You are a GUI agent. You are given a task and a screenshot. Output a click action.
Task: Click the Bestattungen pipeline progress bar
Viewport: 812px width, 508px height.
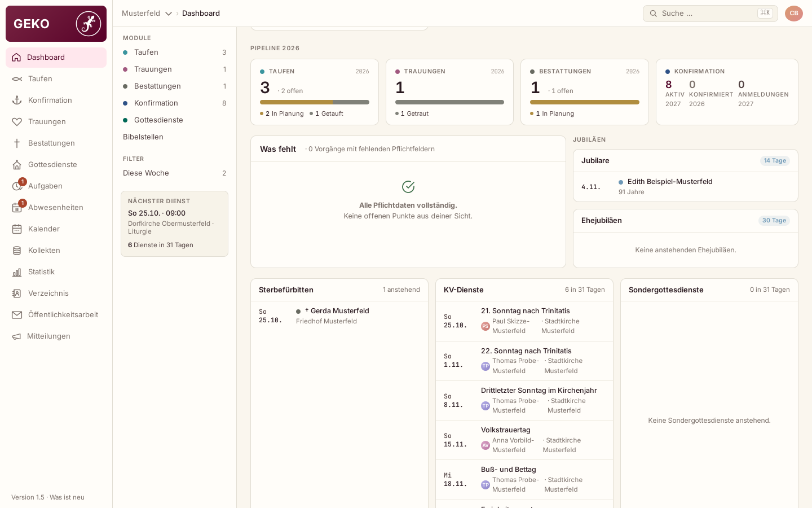(585, 102)
